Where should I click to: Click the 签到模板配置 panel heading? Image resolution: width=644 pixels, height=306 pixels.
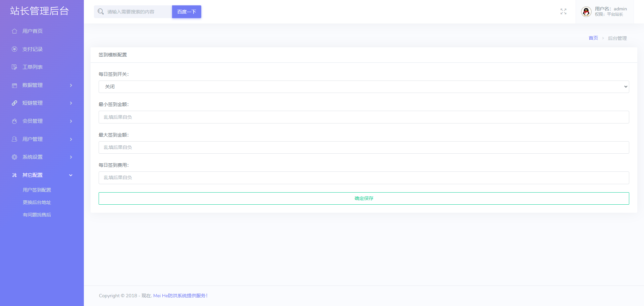pos(113,55)
